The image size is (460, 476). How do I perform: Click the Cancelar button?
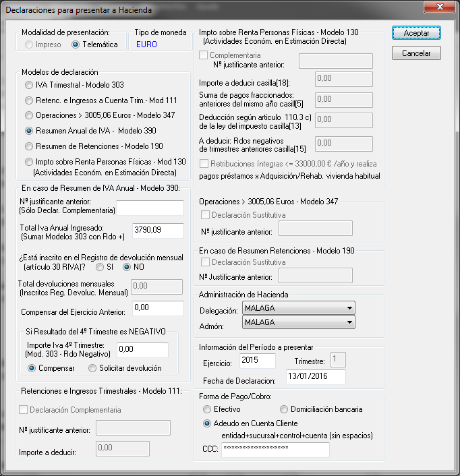pos(416,53)
